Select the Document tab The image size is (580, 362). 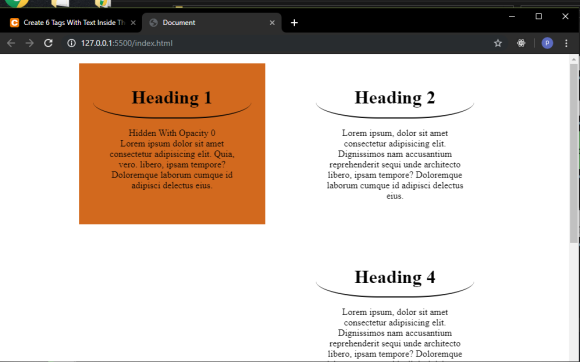(x=212, y=23)
